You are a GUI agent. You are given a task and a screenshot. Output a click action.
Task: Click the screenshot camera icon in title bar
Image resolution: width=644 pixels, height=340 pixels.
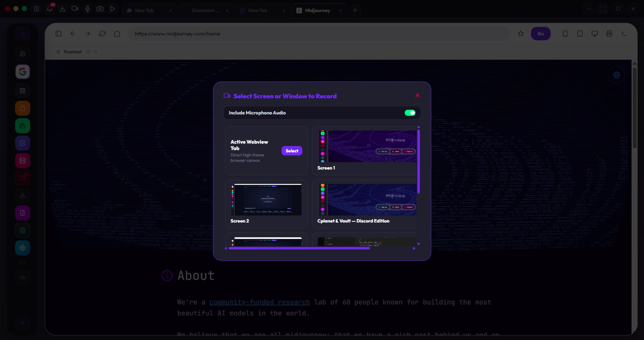coord(100,9)
